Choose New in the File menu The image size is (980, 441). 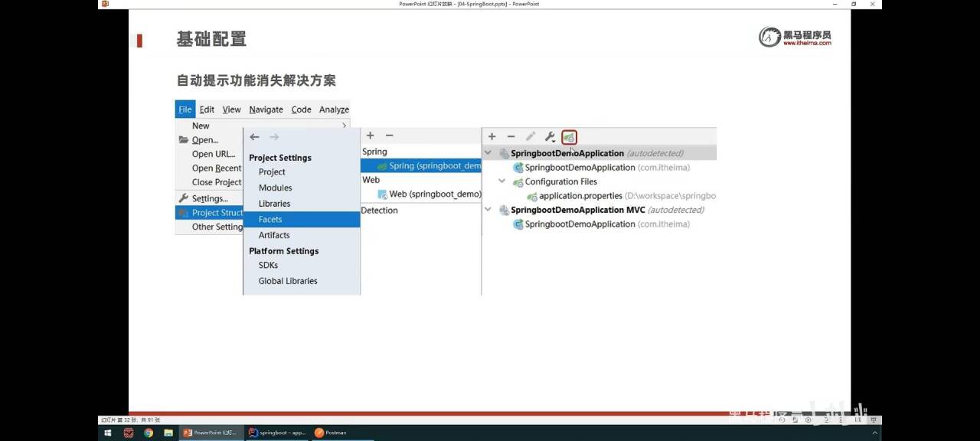pos(201,126)
